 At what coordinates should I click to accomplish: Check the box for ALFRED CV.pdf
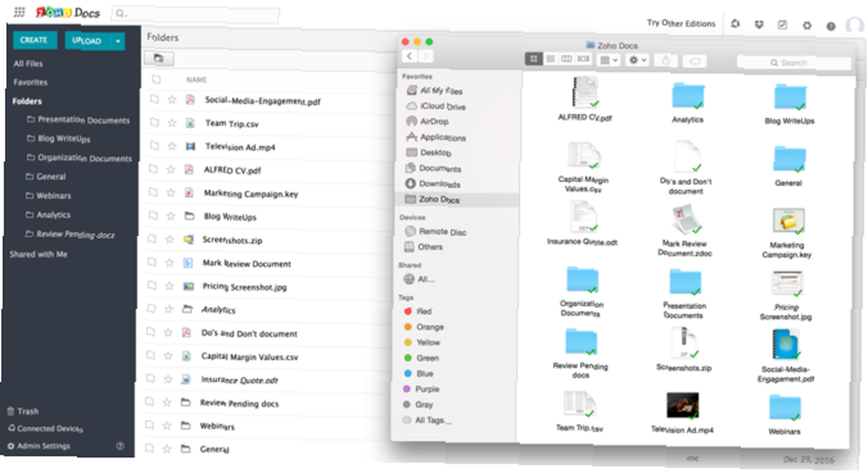tap(153, 168)
